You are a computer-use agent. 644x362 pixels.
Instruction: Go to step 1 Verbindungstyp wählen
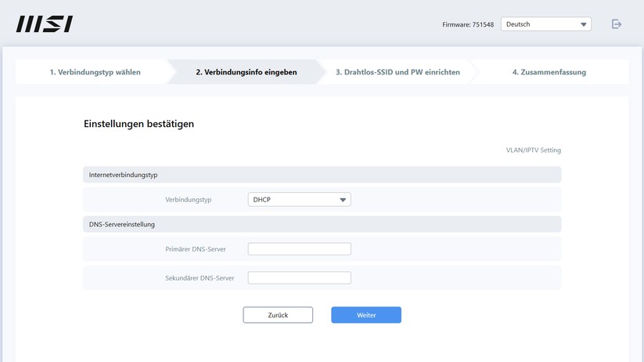pos(95,72)
